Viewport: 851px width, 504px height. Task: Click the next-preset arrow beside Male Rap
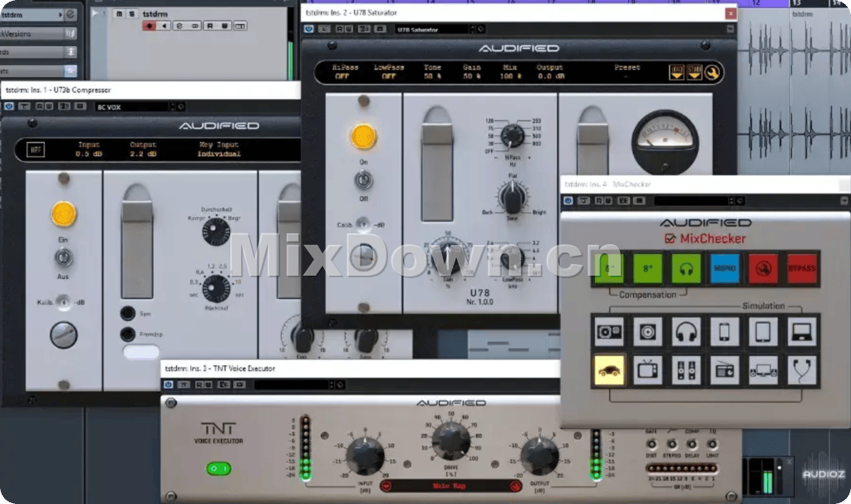coord(515,487)
